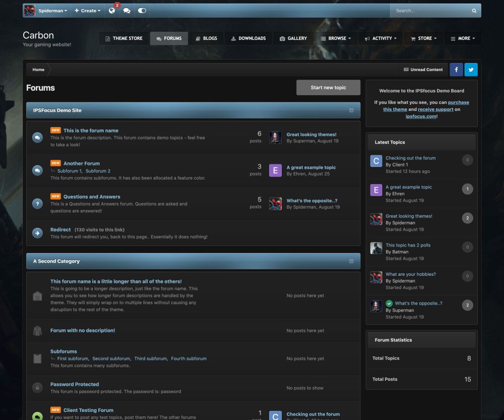Share via the Twitter icon
Screen dimensions: 504x420
click(471, 70)
